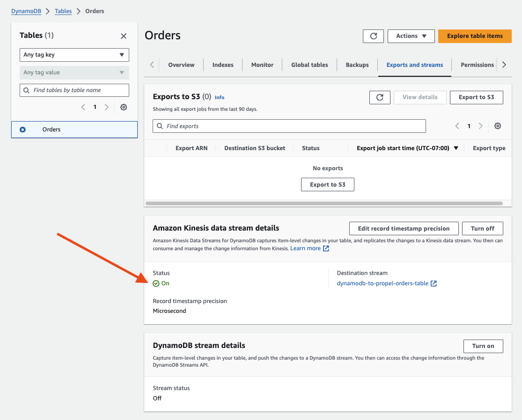Click Export to S3 in section header
This screenshot has height=420, width=522.
(477, 97)
